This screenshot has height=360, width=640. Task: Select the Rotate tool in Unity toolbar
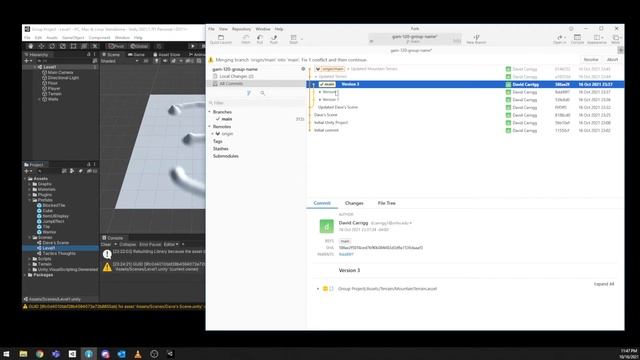tap(52, 46)
